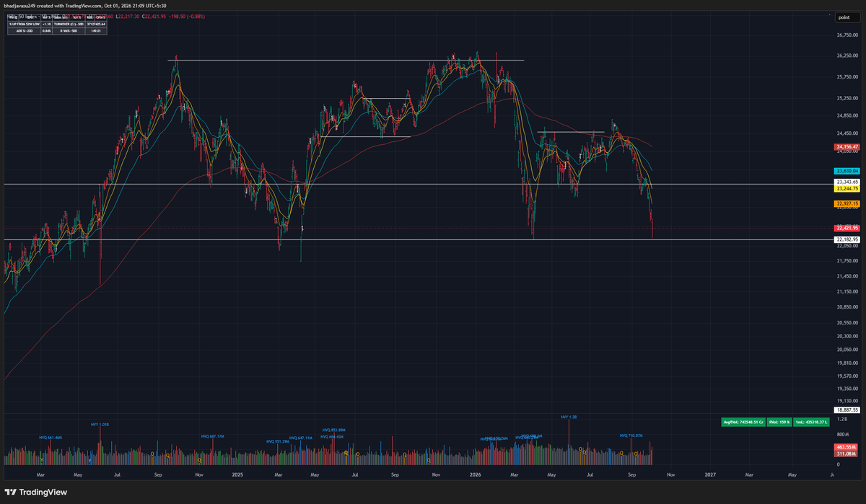Click the 2027 label on time axis
866x504 pixels.
point(710,474)
